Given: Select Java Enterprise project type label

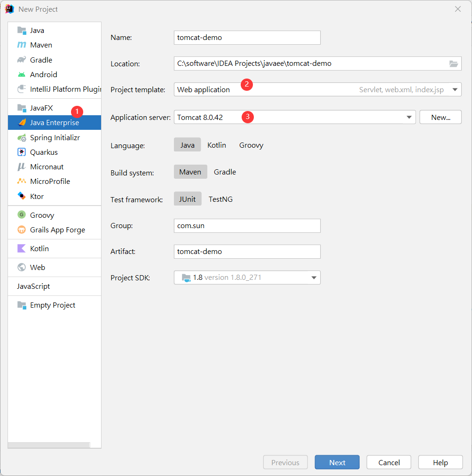Looking at the screenshot, I should coord(54,122).
